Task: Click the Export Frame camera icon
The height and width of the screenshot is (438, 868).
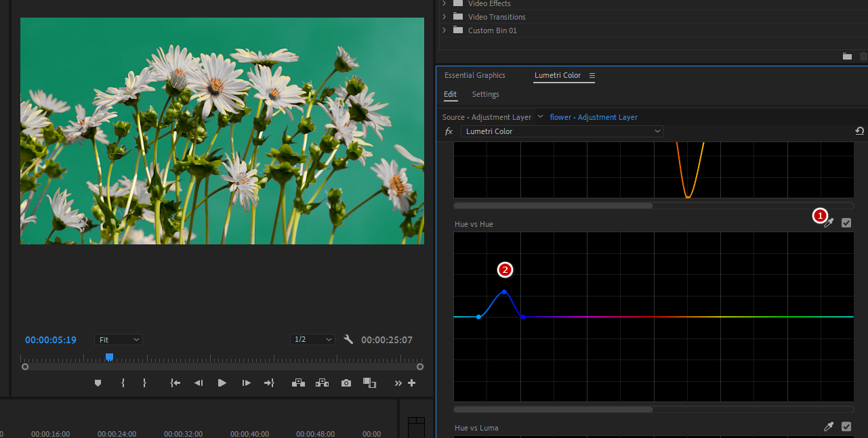Action: click(x=346, y=383)
